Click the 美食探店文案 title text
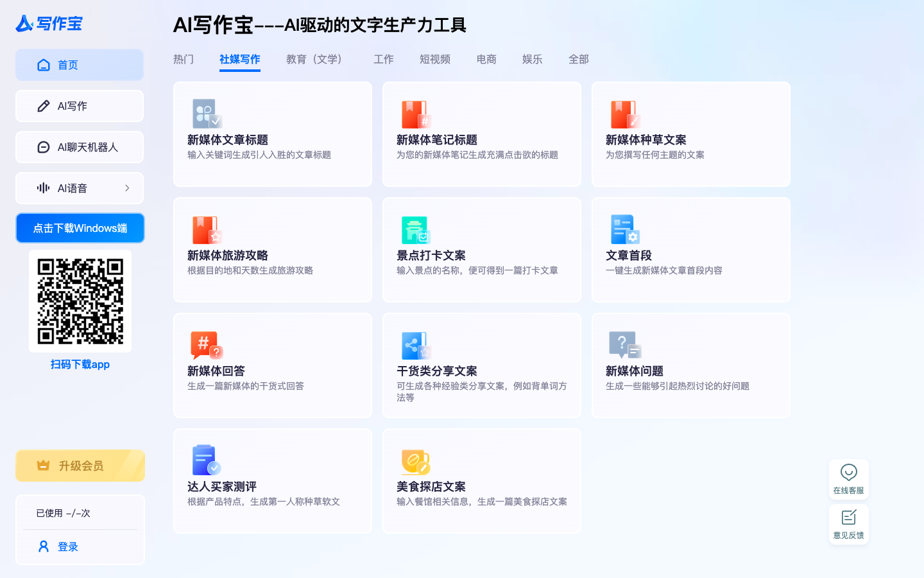Viewport: 924px width, 578px height. [431, 487]
